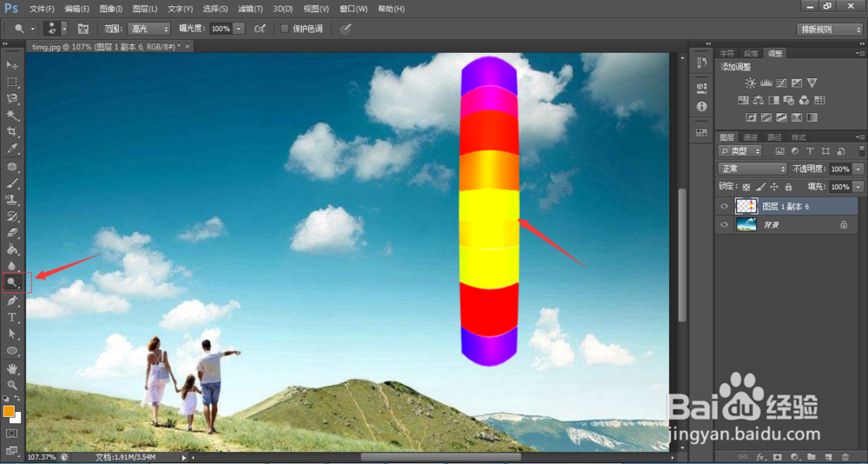Screen dimensions: 868x464
Task: Open the History panel icon
Action: 701,62
